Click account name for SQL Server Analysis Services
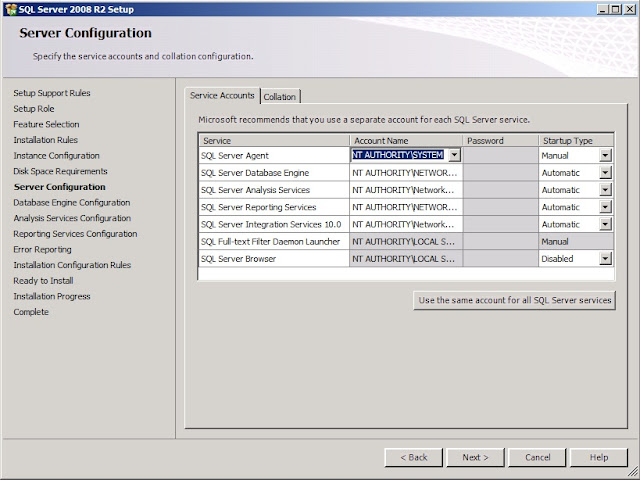This screenshot has height=480, width=640. tap(406, 190)
